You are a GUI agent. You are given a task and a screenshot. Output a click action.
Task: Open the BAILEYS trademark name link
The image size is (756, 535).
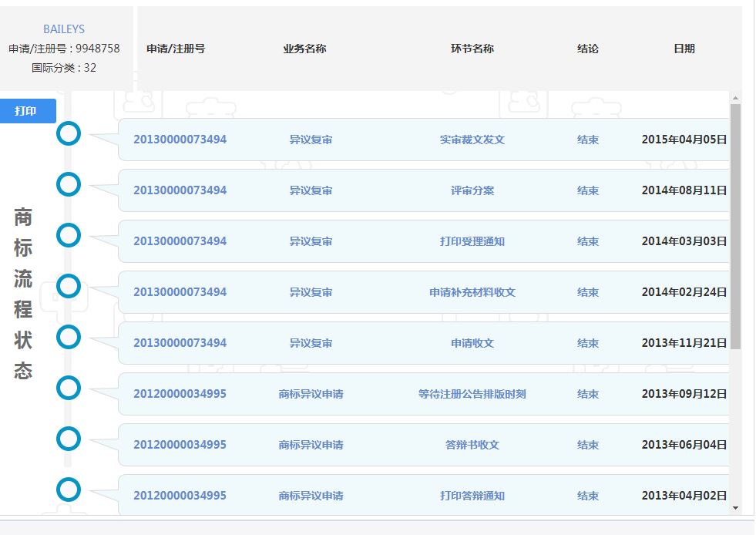pos(65,28)
